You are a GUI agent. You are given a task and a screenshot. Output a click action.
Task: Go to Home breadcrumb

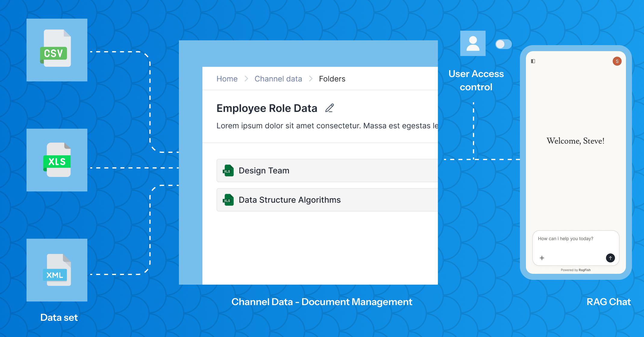click(227, 79)
